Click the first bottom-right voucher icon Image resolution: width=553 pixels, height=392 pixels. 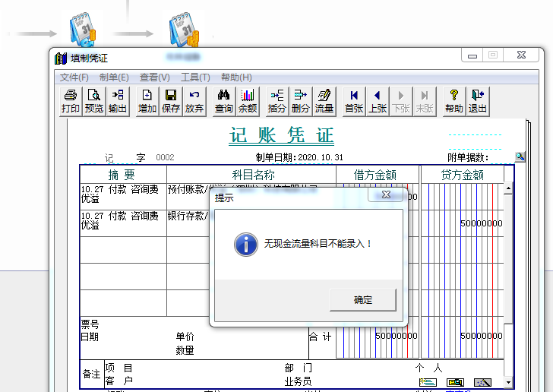coord(428,382)
